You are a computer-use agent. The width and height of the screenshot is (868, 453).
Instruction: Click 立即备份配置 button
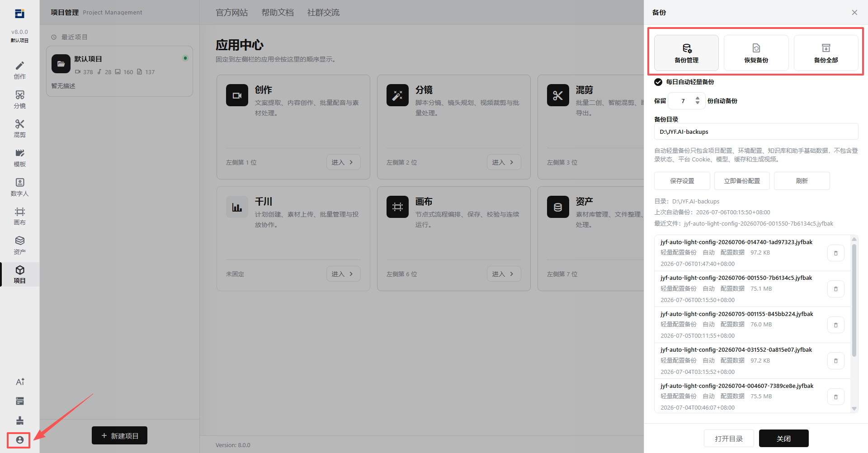pyautogui.click(x=742, y=181)
